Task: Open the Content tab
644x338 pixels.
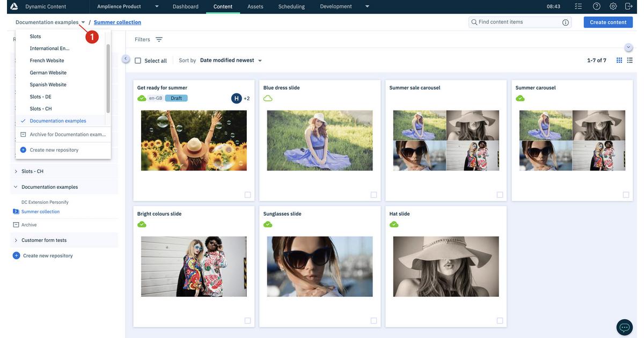Action: (223, 6)
